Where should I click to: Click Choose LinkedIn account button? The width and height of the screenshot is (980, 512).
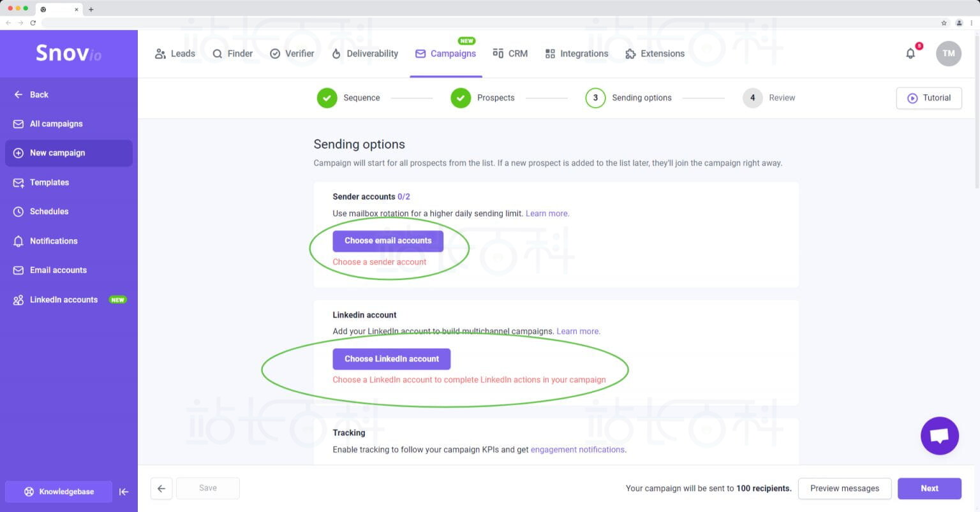point(392,359)
